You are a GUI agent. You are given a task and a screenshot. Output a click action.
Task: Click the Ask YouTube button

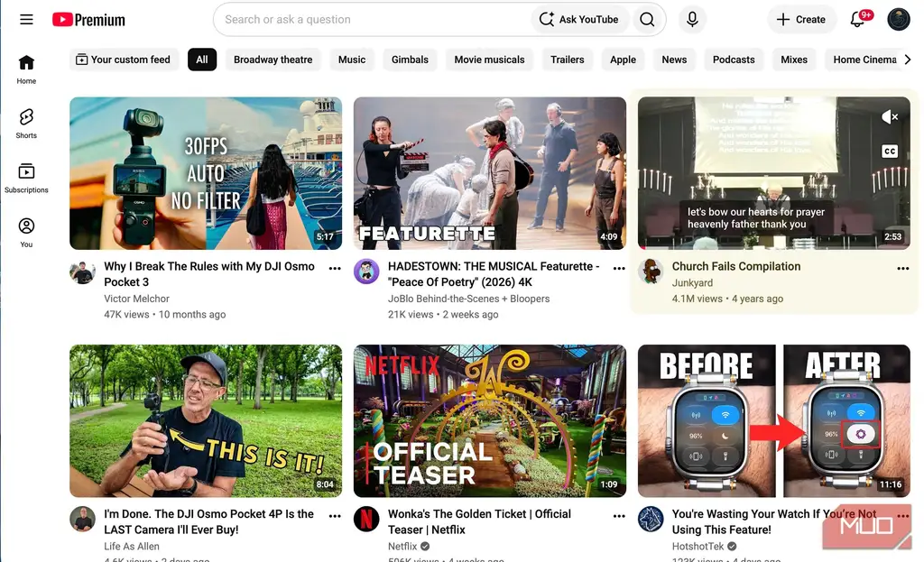(x=580, y=20)
